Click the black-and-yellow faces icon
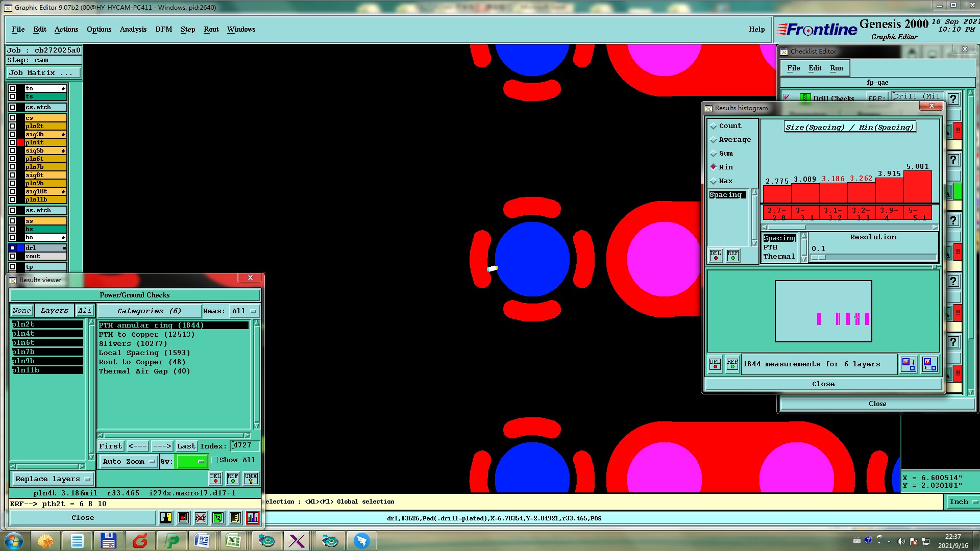Viewport: 980px width, 551px height. point(166,518)
